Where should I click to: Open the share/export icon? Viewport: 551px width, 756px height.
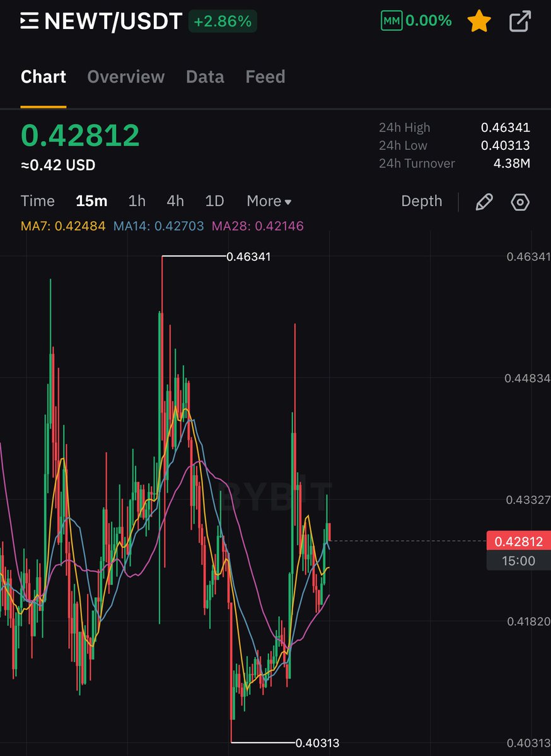coord(519,21)
